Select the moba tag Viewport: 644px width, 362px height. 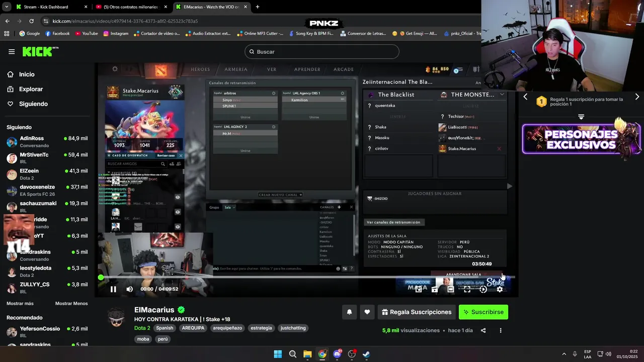coord(143,339)
